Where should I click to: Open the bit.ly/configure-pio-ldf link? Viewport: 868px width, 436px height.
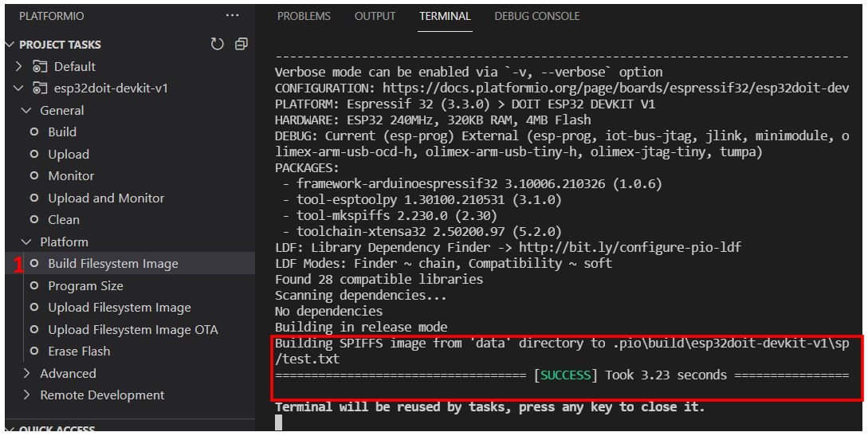[630, 247]
